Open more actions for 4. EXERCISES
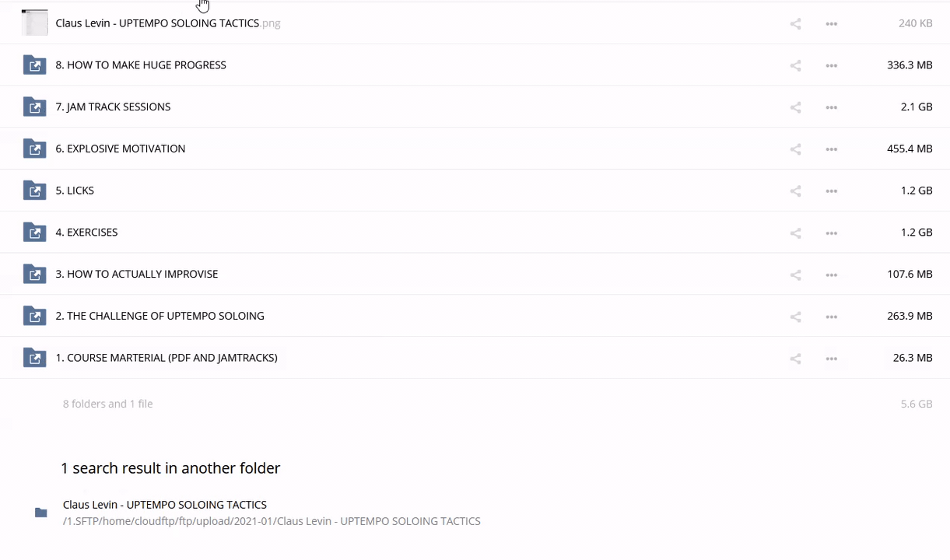Screen dimensions: 950x560 (831, 233)
